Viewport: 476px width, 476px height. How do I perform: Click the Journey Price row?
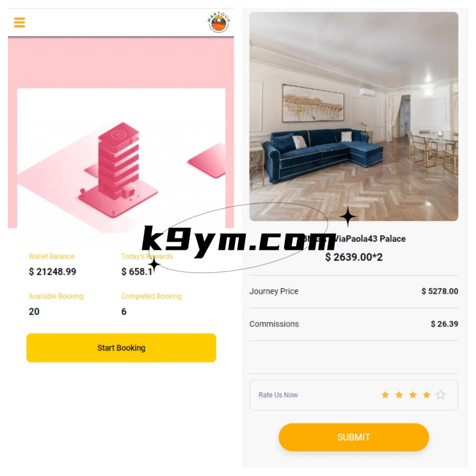(354, 291)
